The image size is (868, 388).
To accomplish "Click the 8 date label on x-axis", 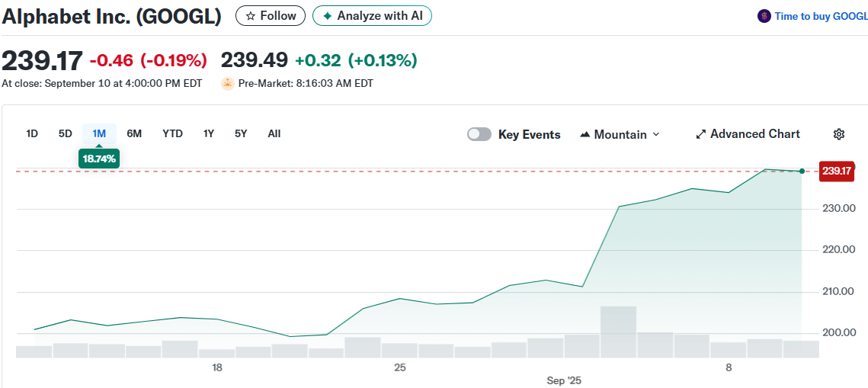I will tap(729, 367).
